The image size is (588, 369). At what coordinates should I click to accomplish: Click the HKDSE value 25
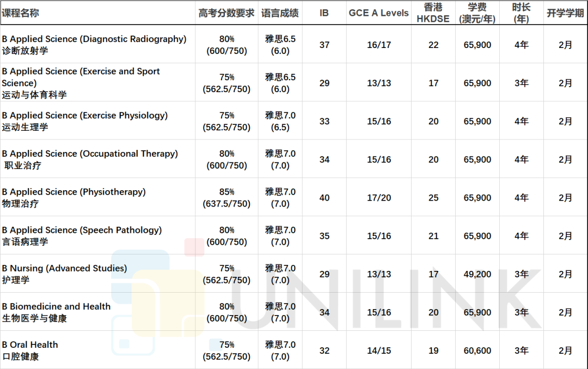[x=433, y=198]
